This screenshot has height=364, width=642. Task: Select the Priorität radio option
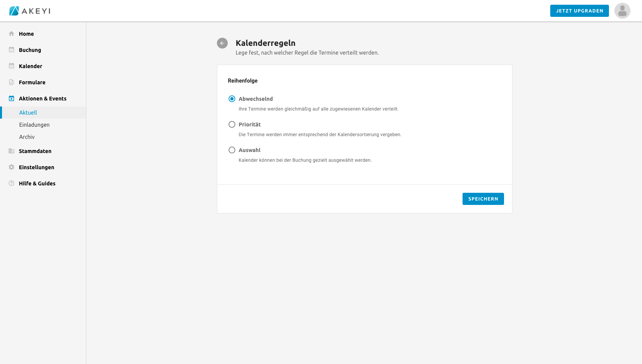(x=232, y=124)
